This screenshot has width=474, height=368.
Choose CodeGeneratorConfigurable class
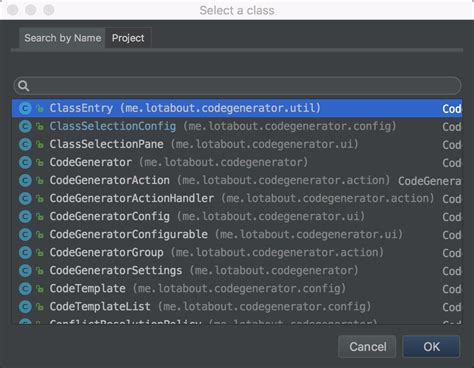point(237,234)
